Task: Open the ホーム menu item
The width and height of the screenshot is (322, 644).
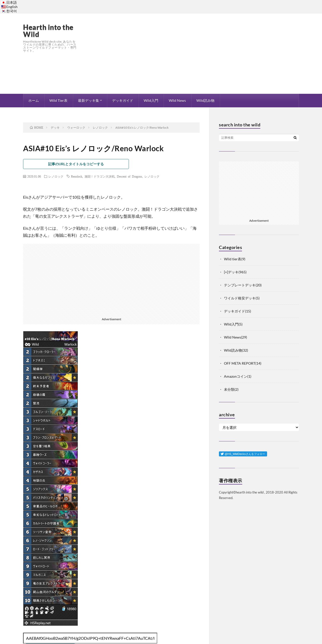Action: click(x=34, y=101)
